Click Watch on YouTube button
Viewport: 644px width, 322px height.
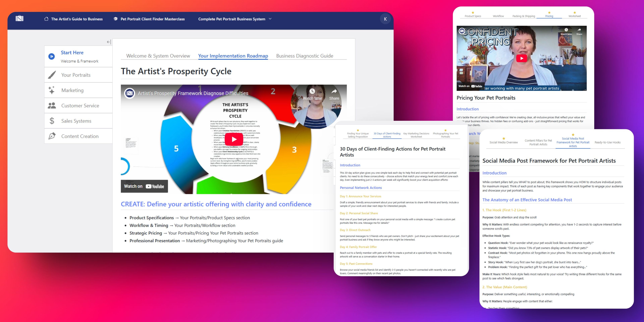[144, 186]
